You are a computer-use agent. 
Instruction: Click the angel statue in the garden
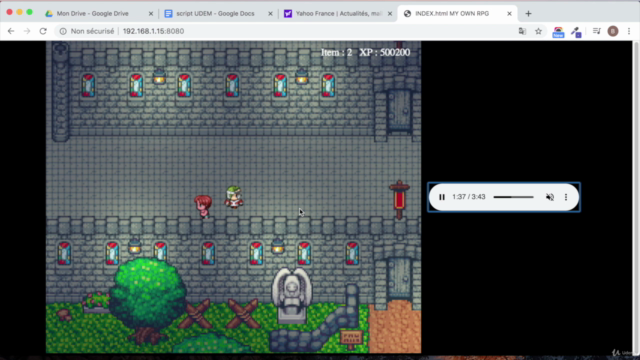click(x=291, y=295)
